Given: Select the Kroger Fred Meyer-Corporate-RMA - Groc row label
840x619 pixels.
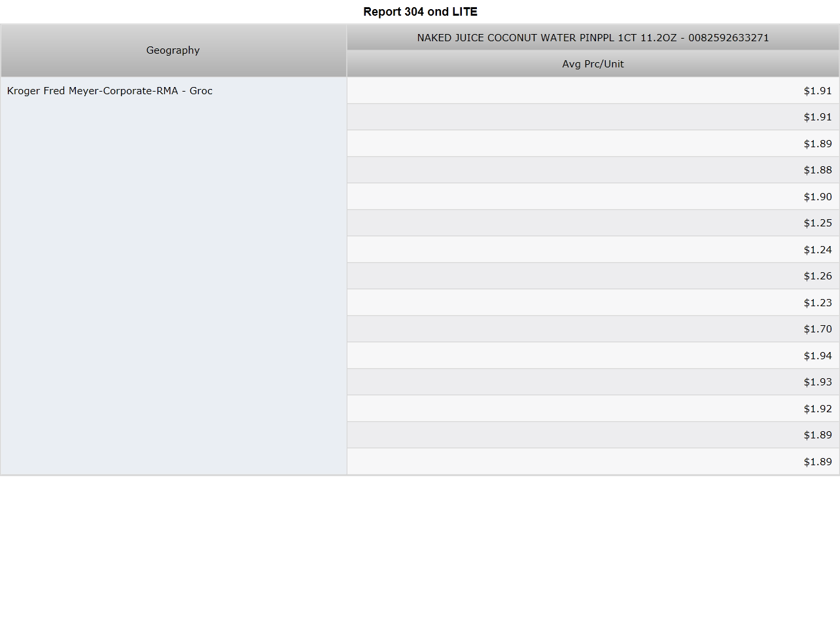Looking at the screenshot, I should 173,276.
